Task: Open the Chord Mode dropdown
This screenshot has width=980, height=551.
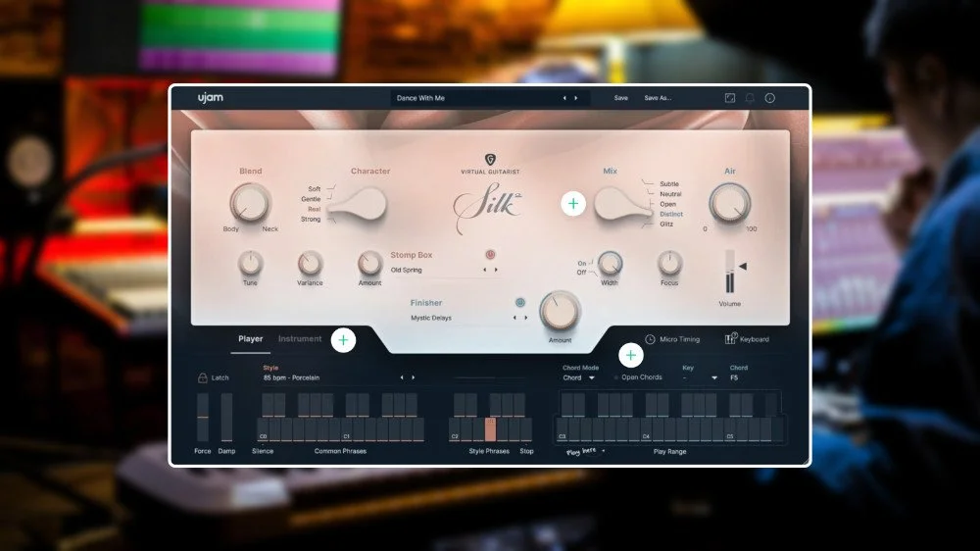Action: click(579, 377)
